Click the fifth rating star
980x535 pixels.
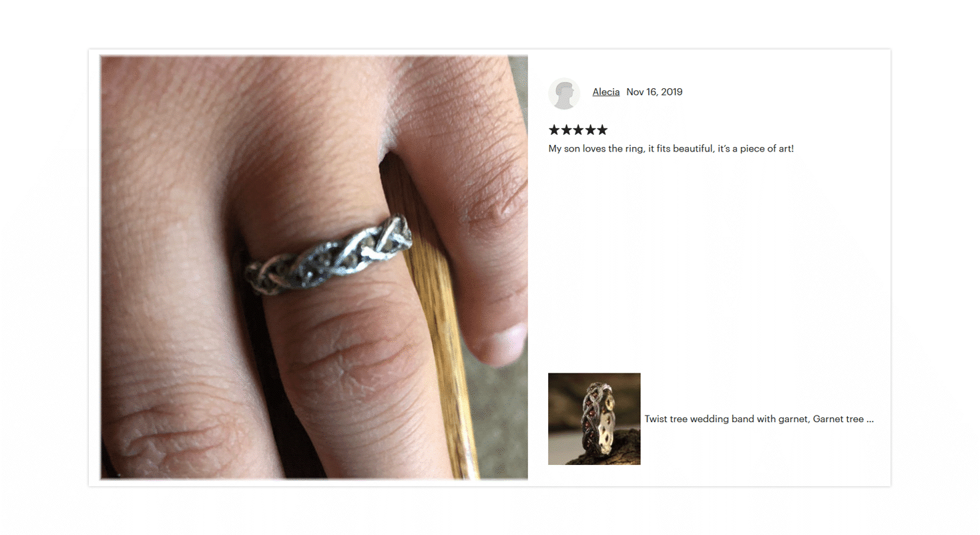[602, 130]
